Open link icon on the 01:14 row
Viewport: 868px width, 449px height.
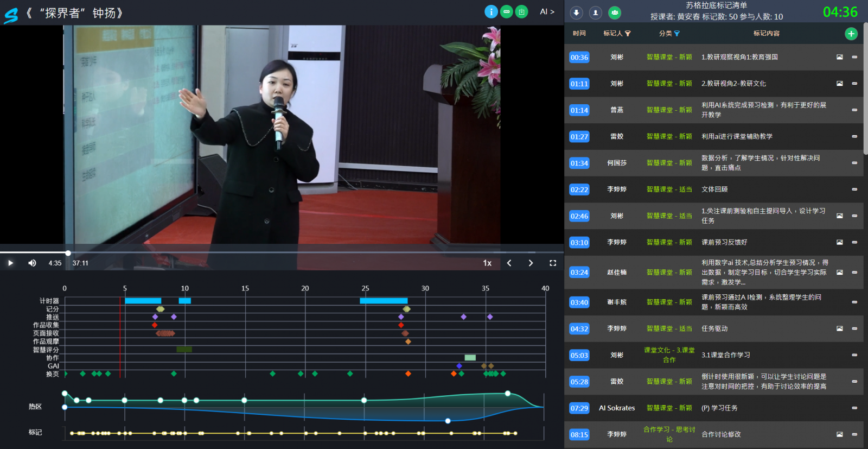pyautogui.click(x=854, y=110)
